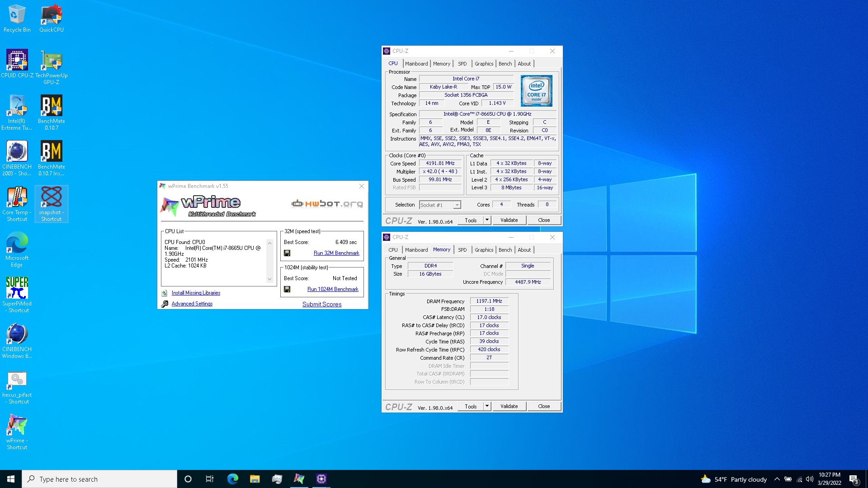The image size is (868, 488).
Task: Click Validate in upper CPU-Z window
Action: (x=509, y=220)
